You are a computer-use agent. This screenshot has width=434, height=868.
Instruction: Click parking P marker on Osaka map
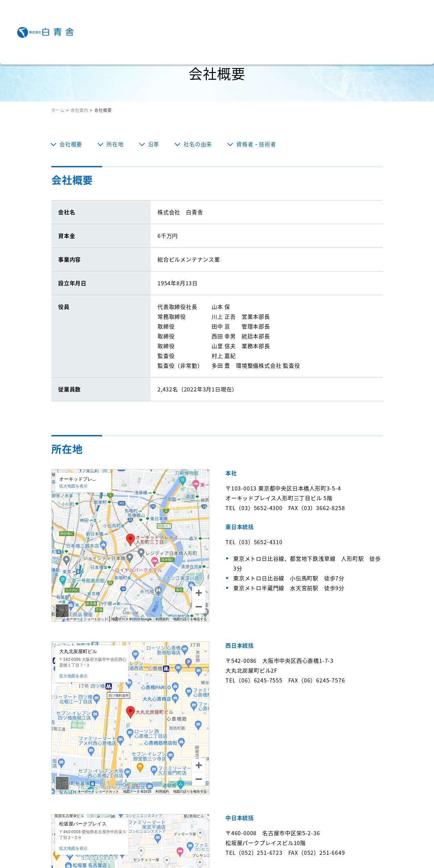[x=188, y=662]
